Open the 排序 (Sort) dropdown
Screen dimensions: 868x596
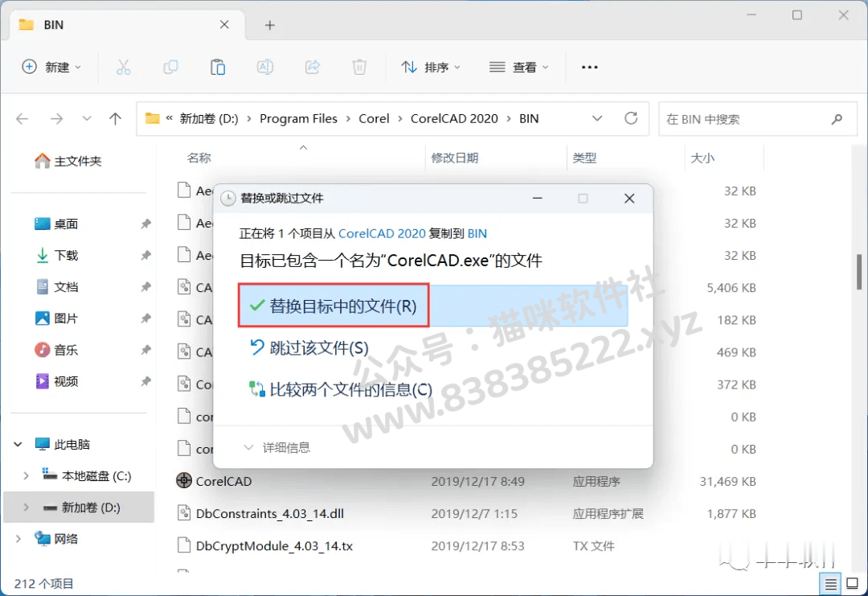click(x=431, y=67)
